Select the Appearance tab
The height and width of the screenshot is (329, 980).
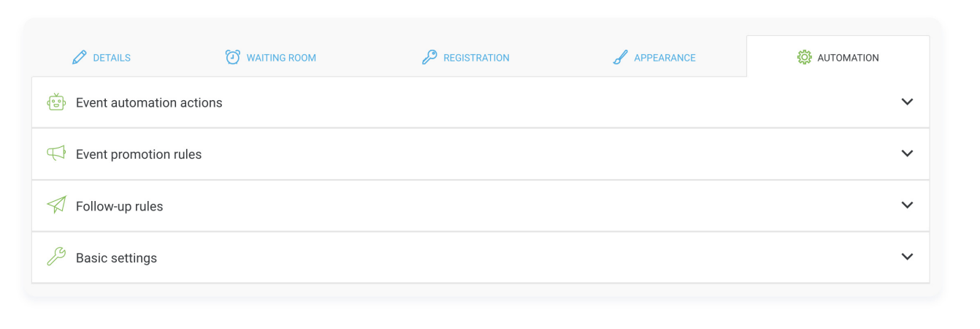[x=654, y=57]
